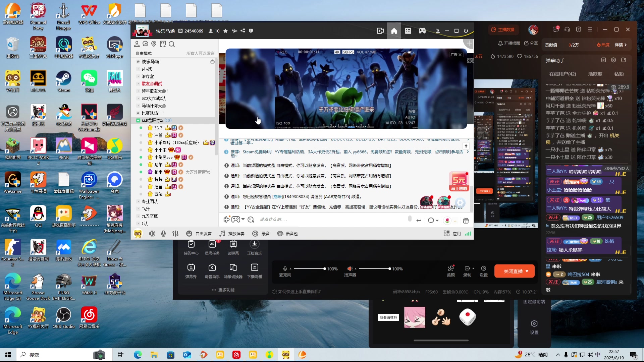Image resolution: width=644 pixels, height=362 pixels.
Task: Open 房管助手 room manager tool
Action: pos(212,271)
